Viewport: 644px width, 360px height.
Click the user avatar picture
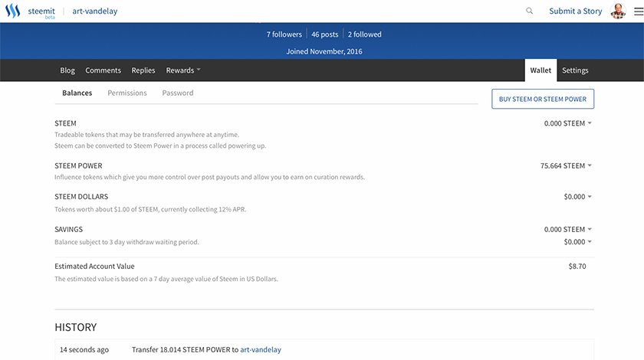618,11
